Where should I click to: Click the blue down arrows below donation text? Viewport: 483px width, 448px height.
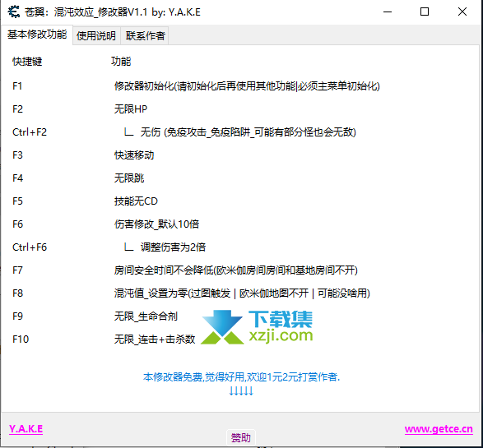[241, 390]
